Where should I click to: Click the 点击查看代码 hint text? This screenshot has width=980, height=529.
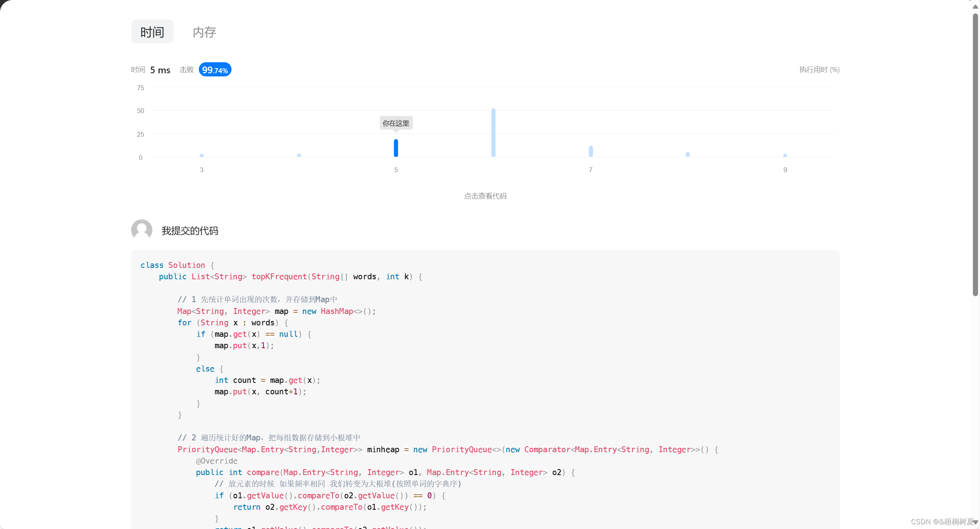pos(485,196)
